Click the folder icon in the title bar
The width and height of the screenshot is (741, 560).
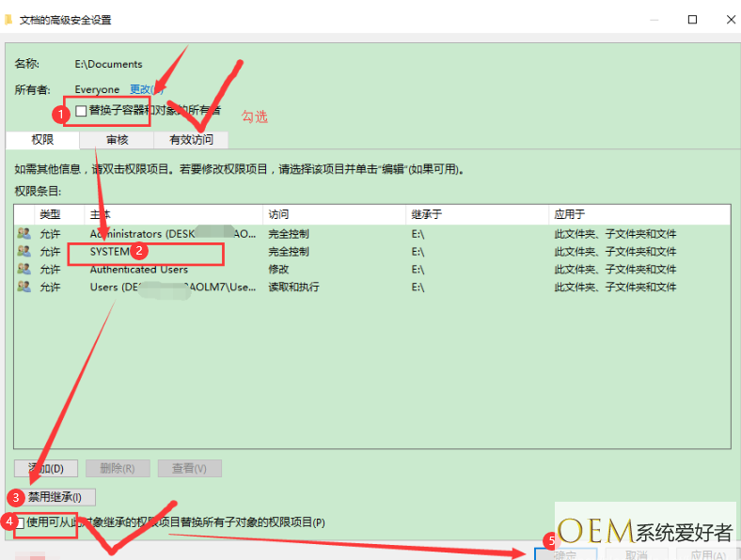pos(9,19)
